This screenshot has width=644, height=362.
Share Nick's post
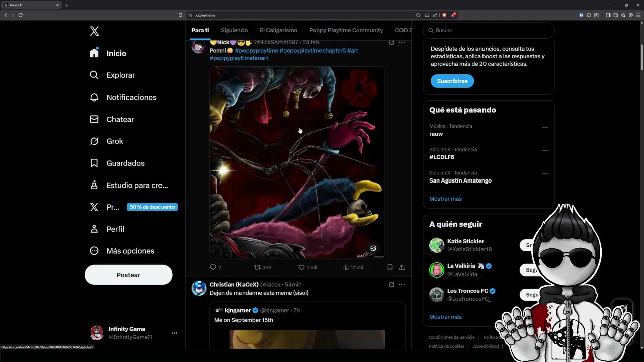coord(401,267)
